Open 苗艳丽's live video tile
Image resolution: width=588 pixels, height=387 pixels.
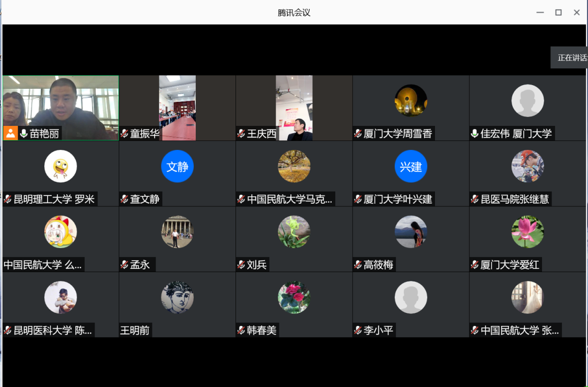pos(61,102)
